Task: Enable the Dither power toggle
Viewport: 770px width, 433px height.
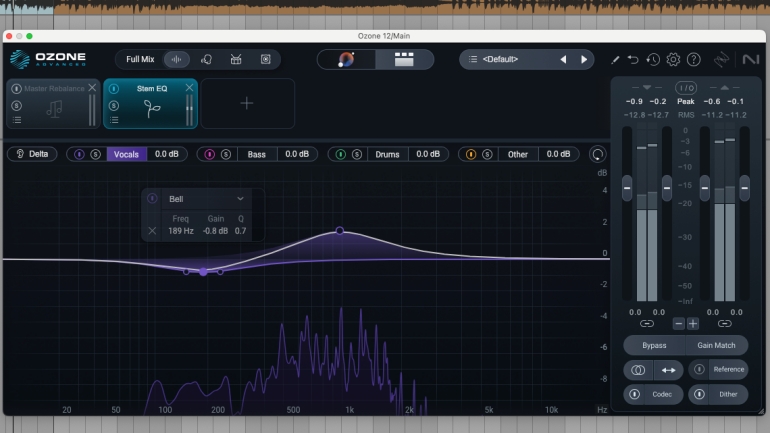Action: [699, 394]
